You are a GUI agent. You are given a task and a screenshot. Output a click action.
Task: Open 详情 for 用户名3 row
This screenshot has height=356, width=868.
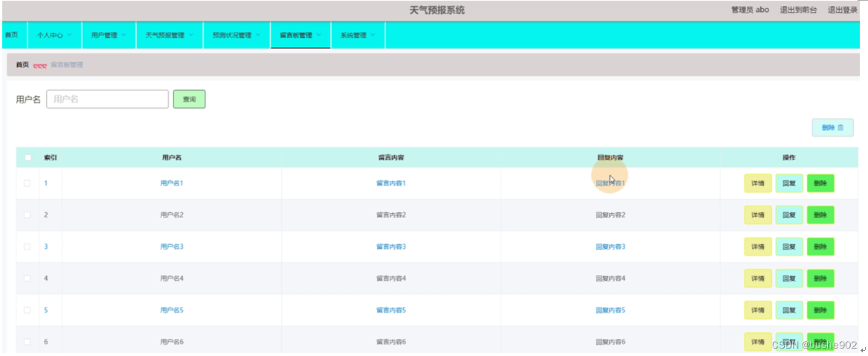point(758,247)
